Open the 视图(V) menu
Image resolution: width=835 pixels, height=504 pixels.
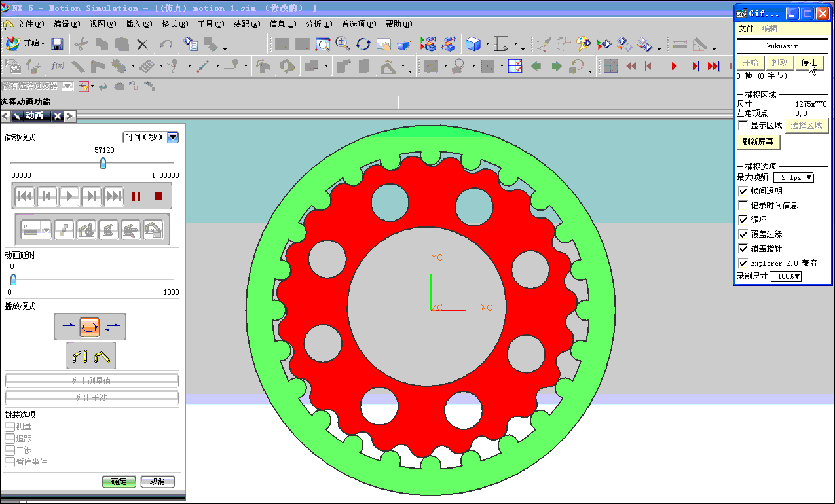[x=102, y=24]
